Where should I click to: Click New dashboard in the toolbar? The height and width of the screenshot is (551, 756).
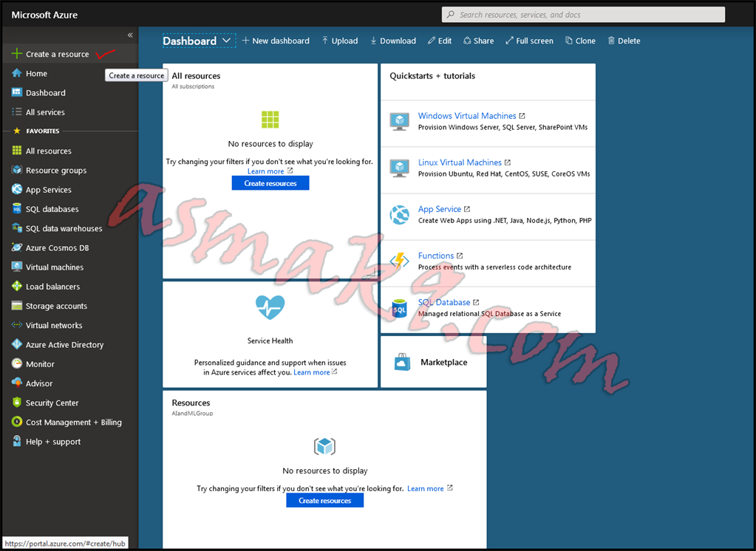click(x=276, y=41)
